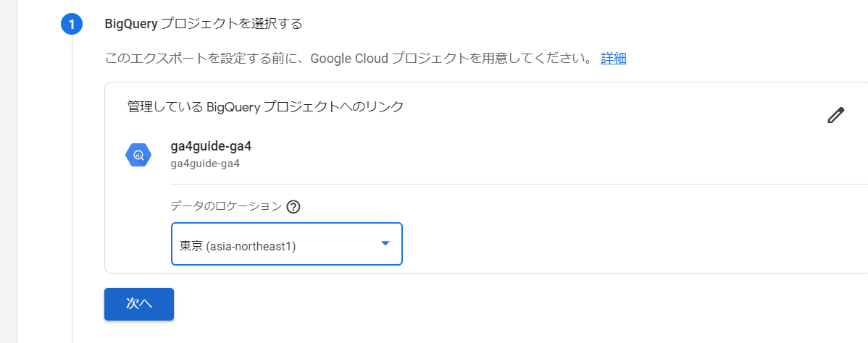The image size is (868, 343).
Task: Open the 東京 (asia-northeast1) location dropdown
Action: pyautogui.click(x=286, y=244)
